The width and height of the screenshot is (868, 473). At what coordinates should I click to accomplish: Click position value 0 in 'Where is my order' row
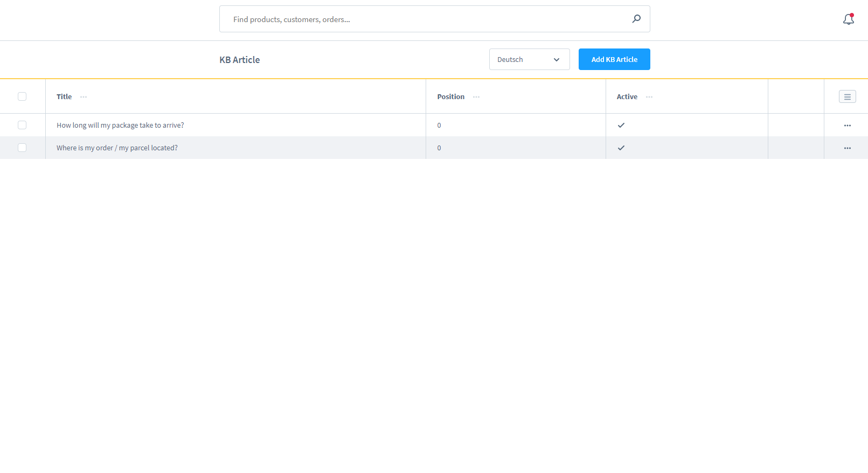[439, 148]
